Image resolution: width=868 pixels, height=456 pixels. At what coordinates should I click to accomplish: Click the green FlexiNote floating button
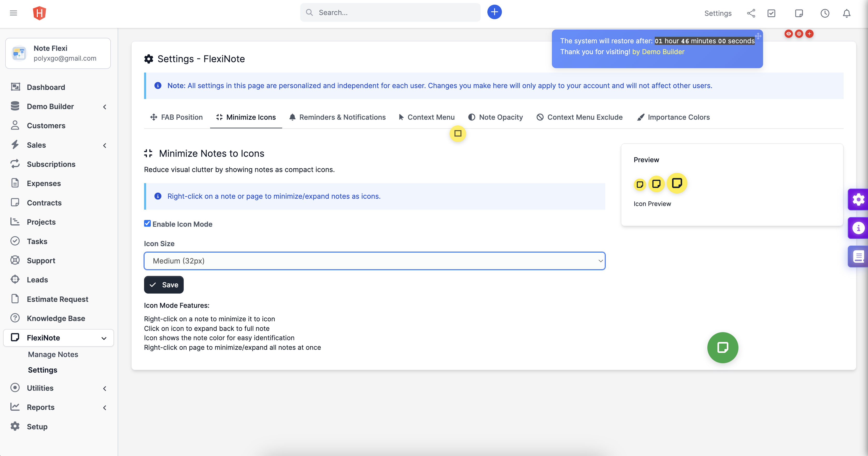click(x=722, y=347)
